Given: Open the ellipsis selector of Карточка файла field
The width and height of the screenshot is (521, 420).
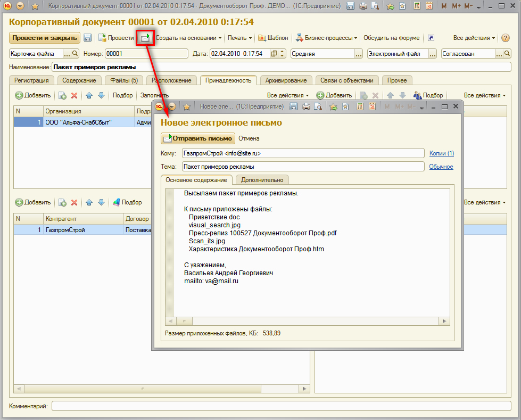Looking at the screenshot, I should click(x=67, y=54).
